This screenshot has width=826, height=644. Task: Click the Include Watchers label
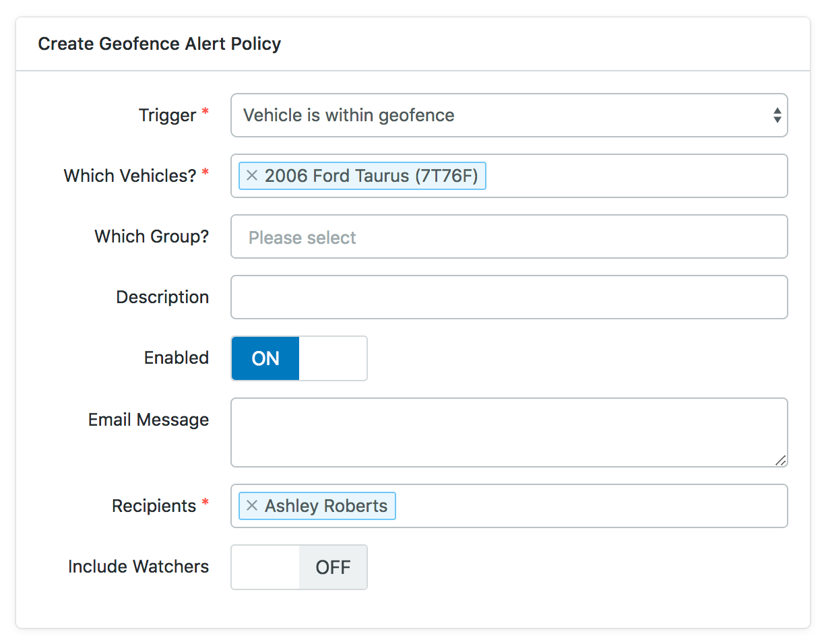pyautogui.click(x=138, y=567)
